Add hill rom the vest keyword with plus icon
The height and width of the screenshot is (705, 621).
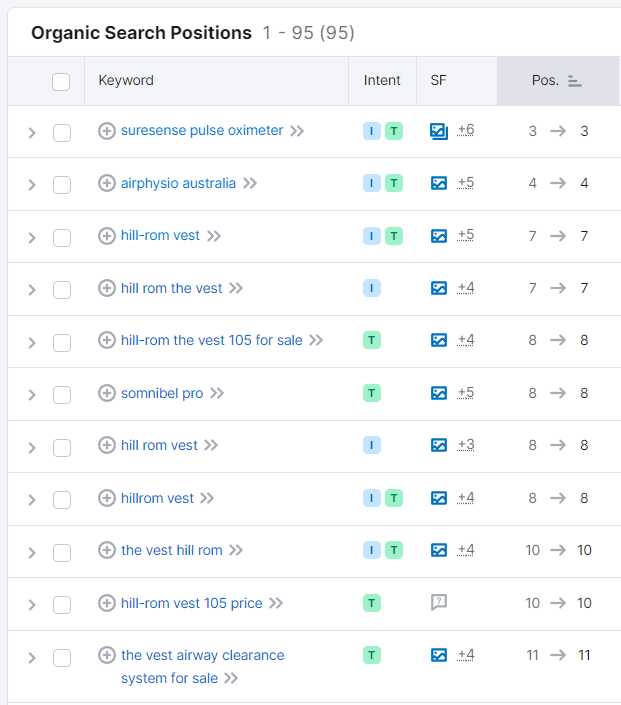(107, 288)
